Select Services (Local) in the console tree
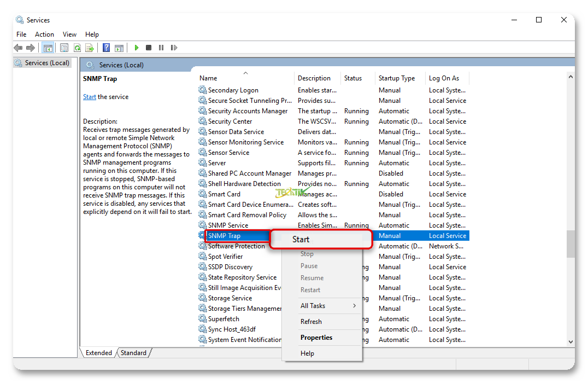This screenshot has height=383, width=588. [x=47, y=63]
